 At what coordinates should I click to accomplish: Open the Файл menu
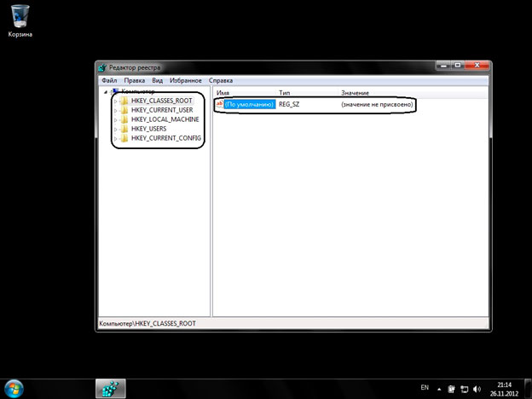point(108,80)
